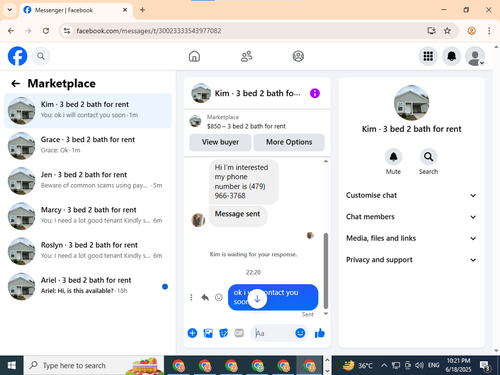Viewport: 500px width, 375px height.
Task: Click taskbar search box
Action: tap(94, 365)
